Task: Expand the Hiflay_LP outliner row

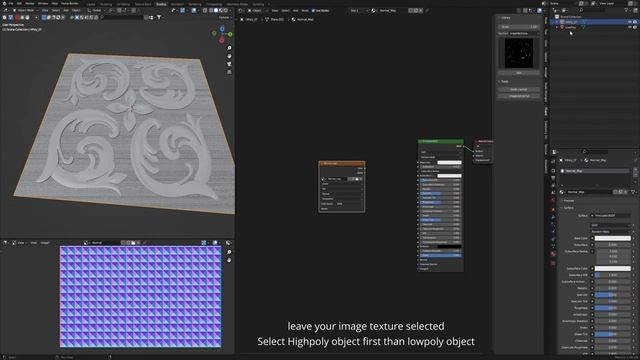Action: tap(557, 22)
